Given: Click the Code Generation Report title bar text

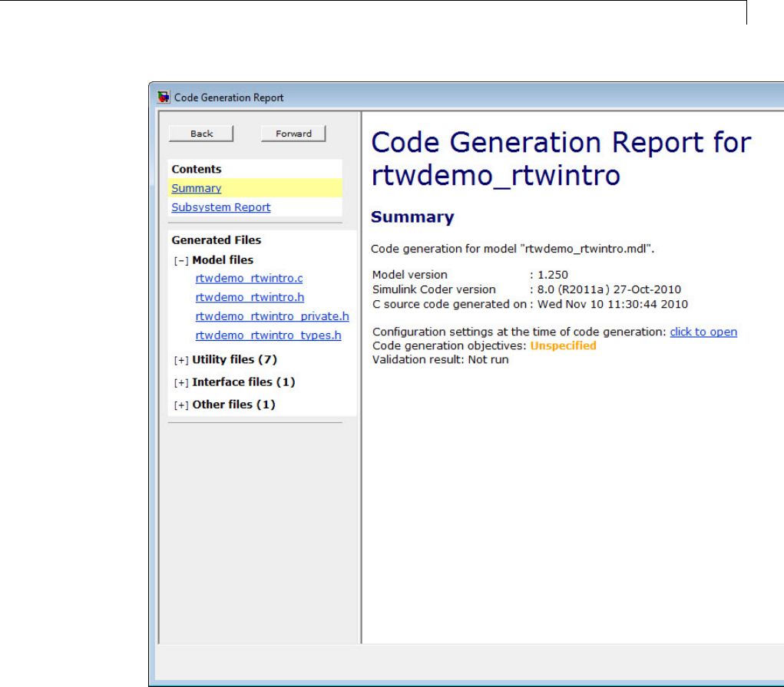Looking at the screenshot, I should coord(229,97).
